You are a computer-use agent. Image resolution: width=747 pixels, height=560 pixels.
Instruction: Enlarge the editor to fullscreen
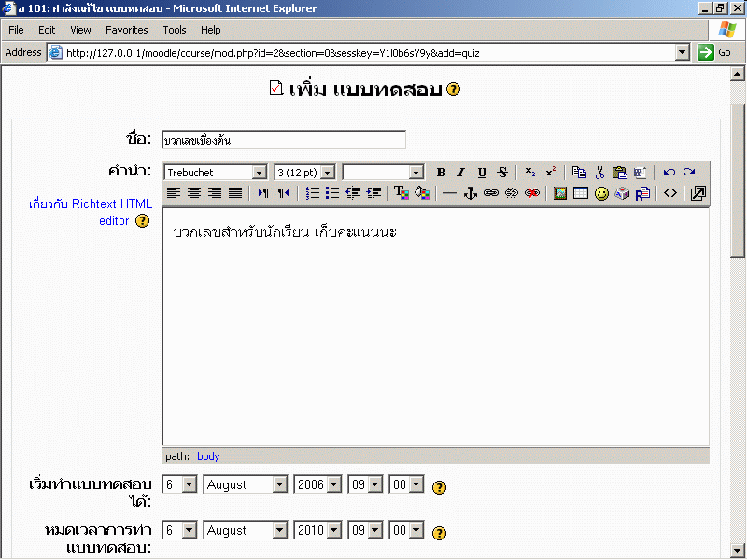(x=698, y=193)
